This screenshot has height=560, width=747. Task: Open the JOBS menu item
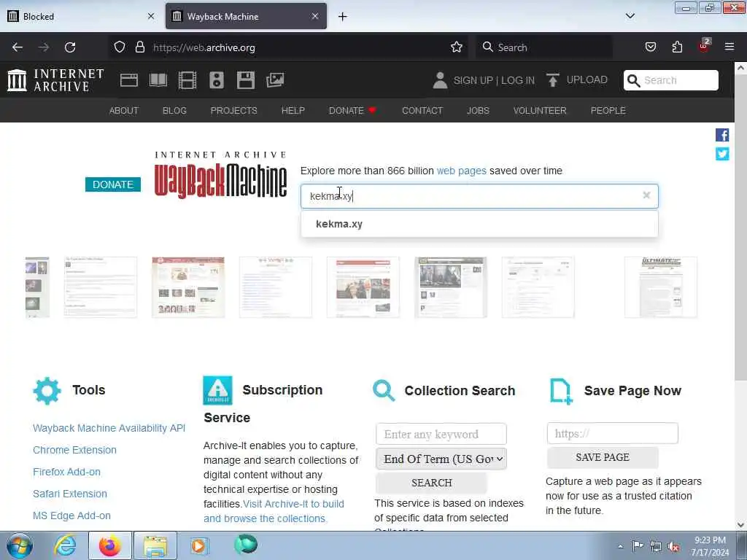[x=478, y=111]
